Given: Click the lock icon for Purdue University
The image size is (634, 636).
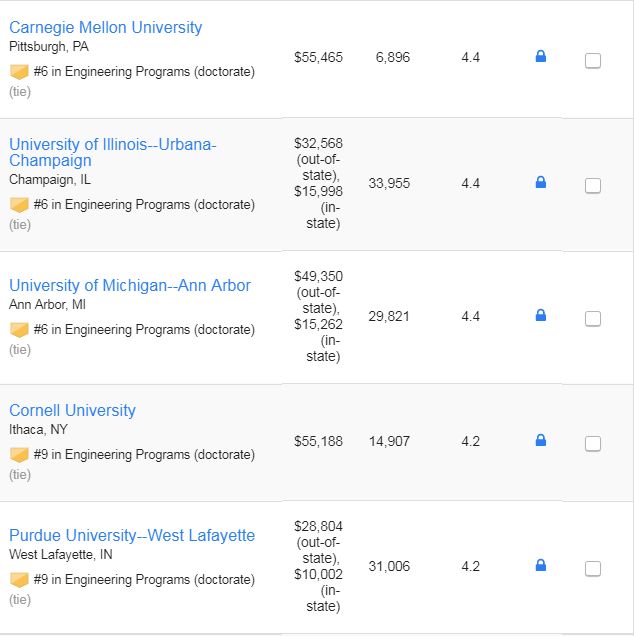Looking at the screenshot, I should click(540, 565).
